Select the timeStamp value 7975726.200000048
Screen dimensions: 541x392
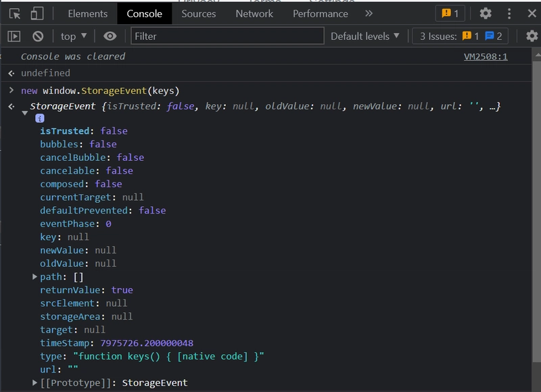point(147,343)
